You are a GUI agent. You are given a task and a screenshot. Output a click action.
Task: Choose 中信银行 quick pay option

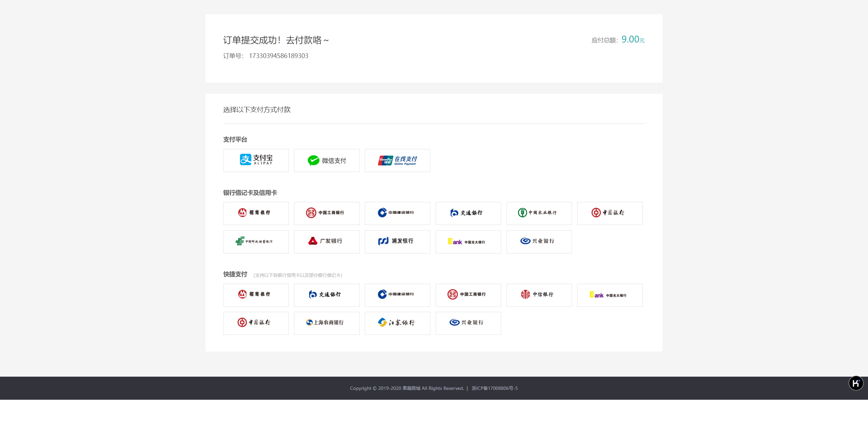(539, 295)
